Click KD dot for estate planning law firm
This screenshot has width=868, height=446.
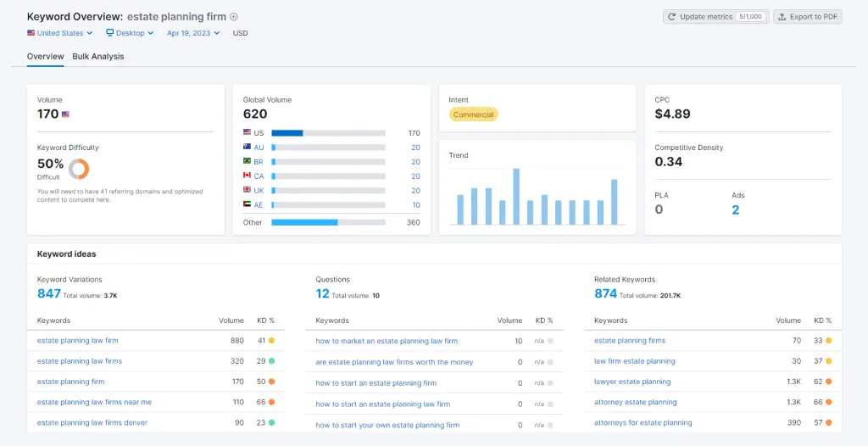[272, 340]
